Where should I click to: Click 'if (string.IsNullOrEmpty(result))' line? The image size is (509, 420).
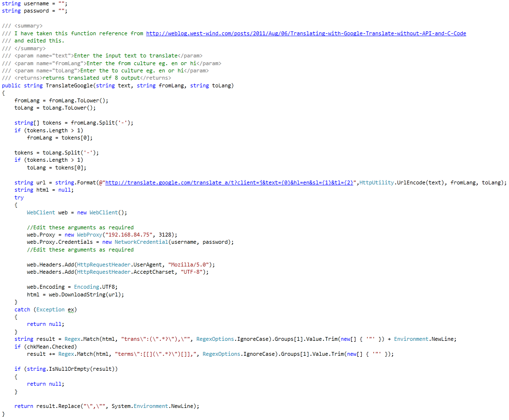click(66, 369)
